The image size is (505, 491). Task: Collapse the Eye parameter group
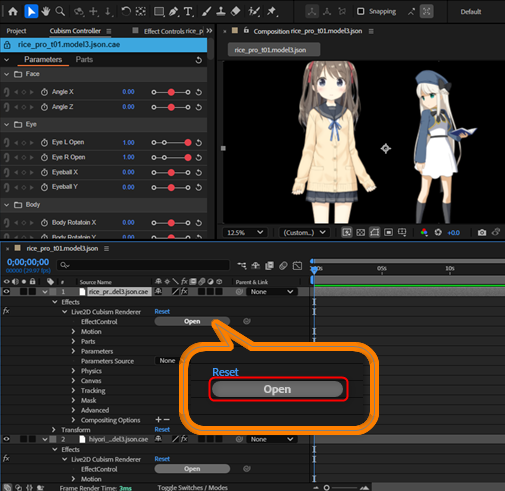(6, 125)
